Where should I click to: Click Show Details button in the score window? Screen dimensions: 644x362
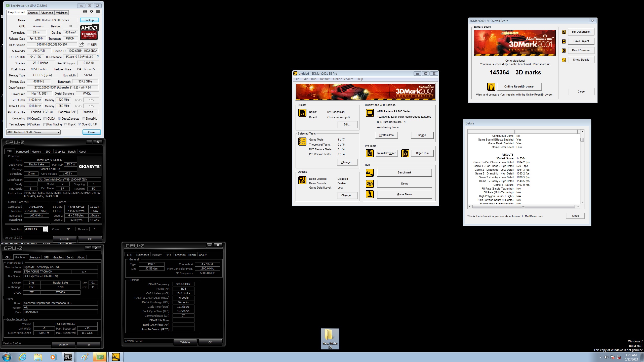581,60
